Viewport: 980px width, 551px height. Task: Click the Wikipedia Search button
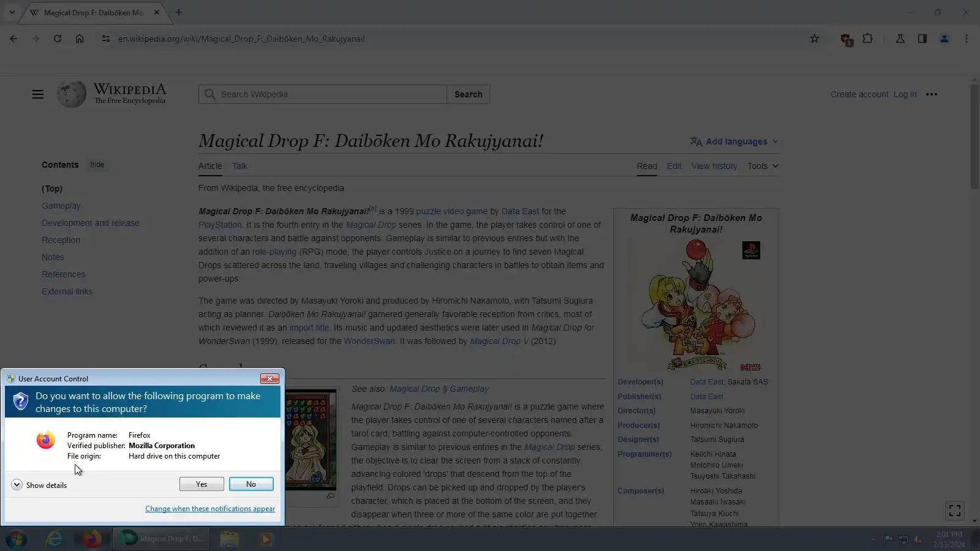(x=469, y=94)
